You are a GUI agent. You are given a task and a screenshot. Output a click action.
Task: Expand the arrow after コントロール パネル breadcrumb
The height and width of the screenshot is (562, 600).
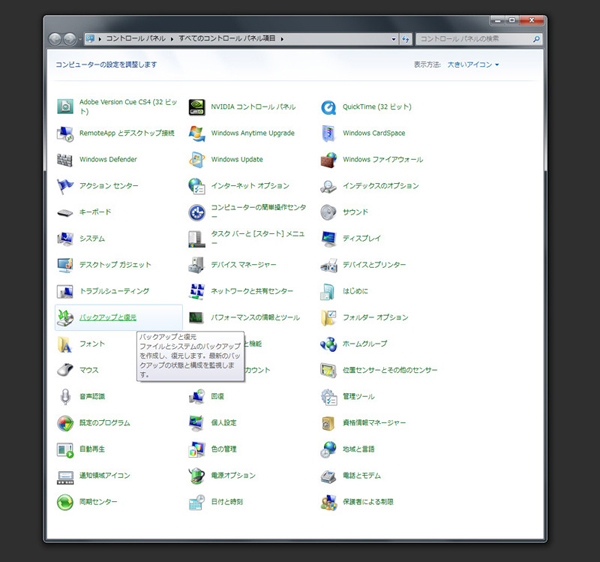(x=172, y=39)
